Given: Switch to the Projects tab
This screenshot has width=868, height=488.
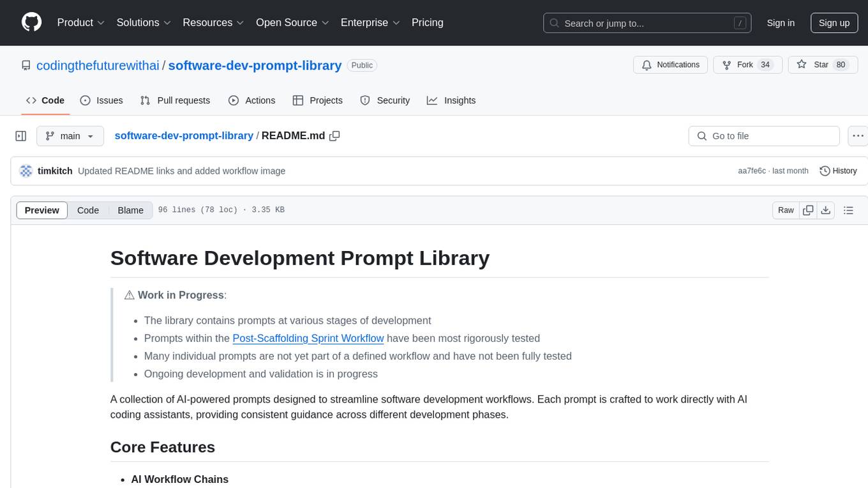Looking at the screenshot, I should coord(317,100).
